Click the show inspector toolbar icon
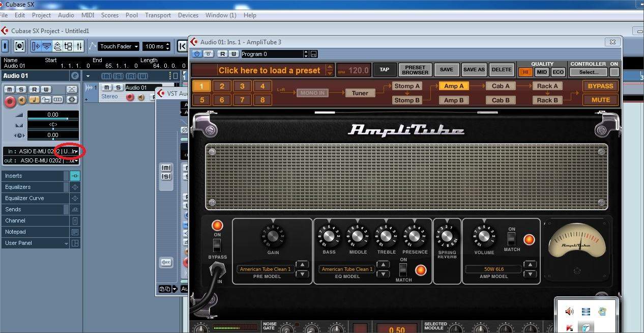The image size is (644, 333). [x=5, y=46]
